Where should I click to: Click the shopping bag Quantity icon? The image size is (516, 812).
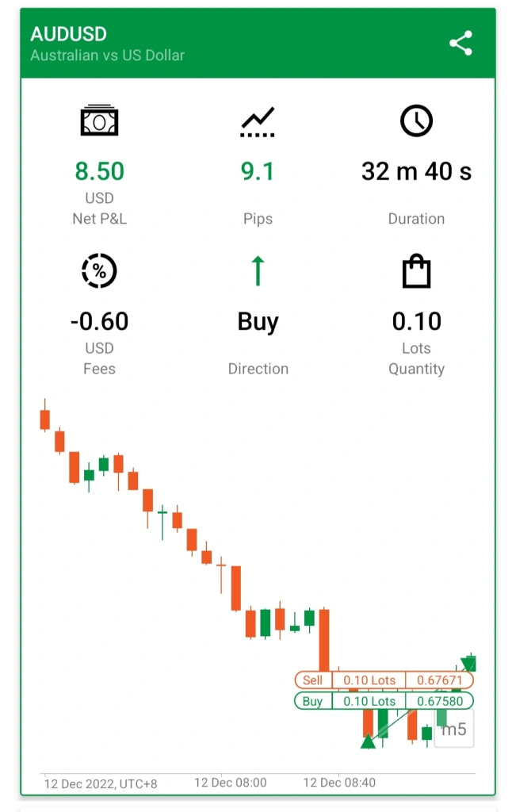(x=416, y=270)
